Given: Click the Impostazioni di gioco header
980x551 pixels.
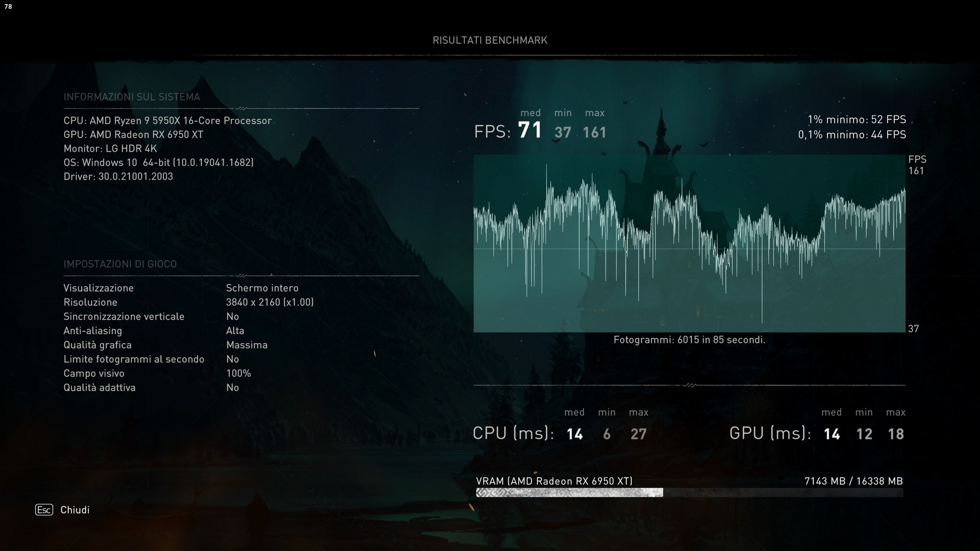Looking at the screenshot, I should (x=120, y=264).
